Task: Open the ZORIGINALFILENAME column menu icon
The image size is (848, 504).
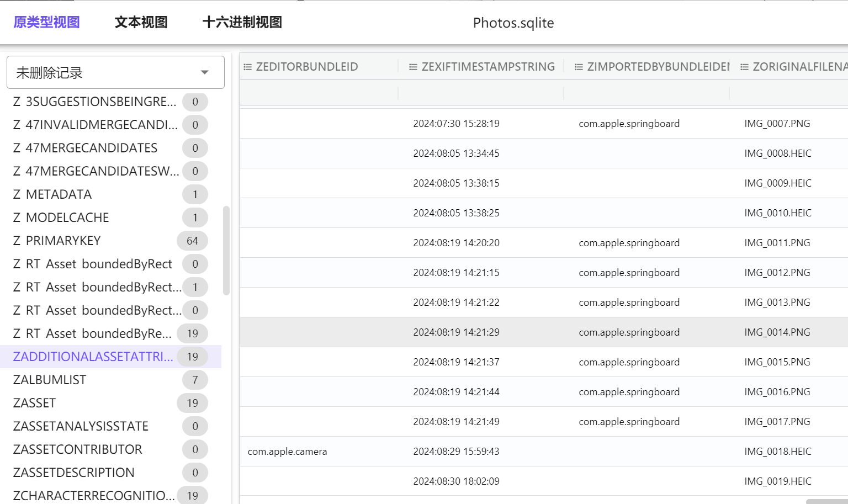Action: point(744,66)
